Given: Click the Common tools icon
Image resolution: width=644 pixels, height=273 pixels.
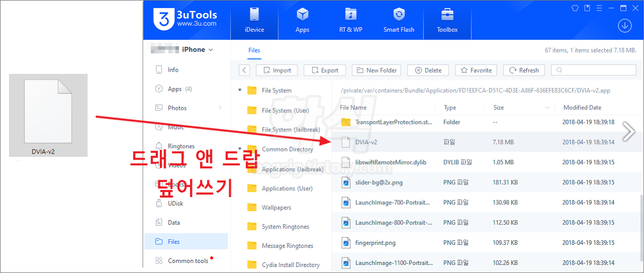Looking at the screenshot, I should pos(159,260).
